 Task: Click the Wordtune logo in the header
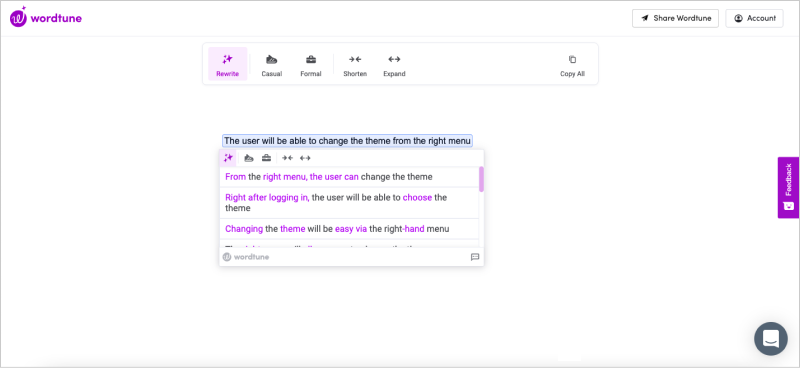(x=45, y=18)
